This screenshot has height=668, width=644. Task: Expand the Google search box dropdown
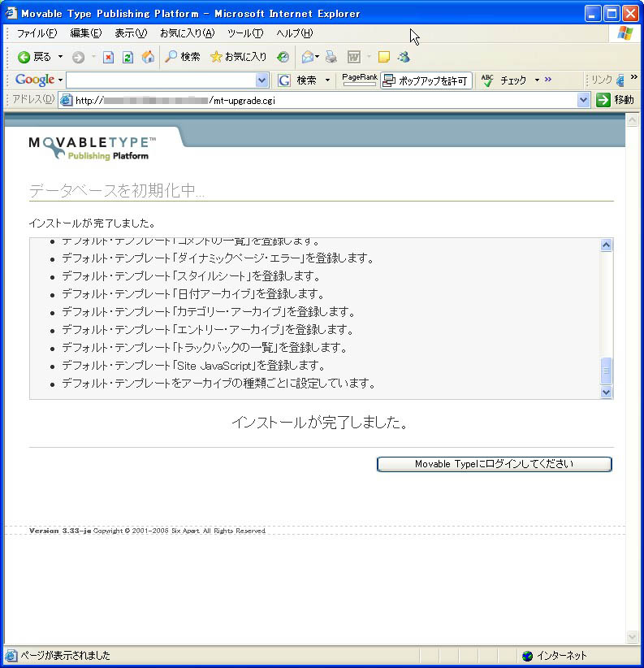tap(261, 80)
